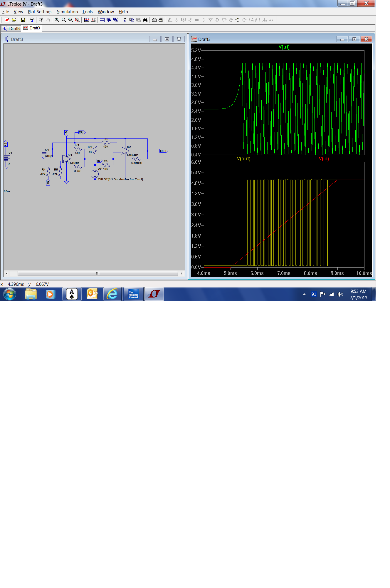Click the Label Net icon

point(184,20)
